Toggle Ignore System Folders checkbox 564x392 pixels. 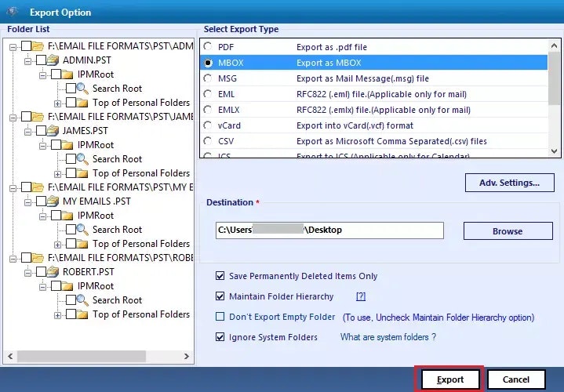pos(220,337)
